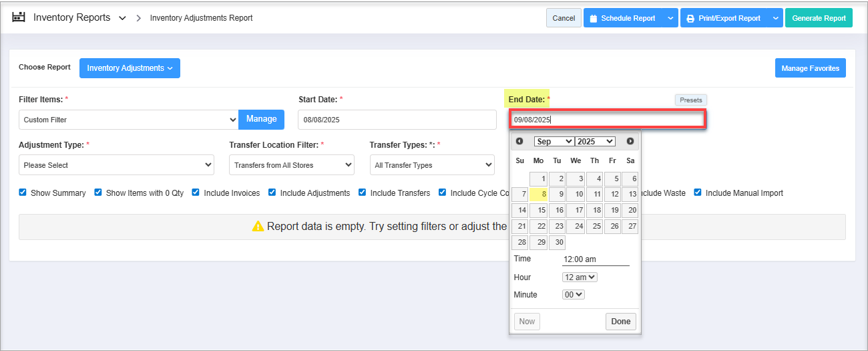This screenshot has width=868, height=351.
Task: Expand the Schedule Report dropdown arrow
Action: tap(670, 18)
